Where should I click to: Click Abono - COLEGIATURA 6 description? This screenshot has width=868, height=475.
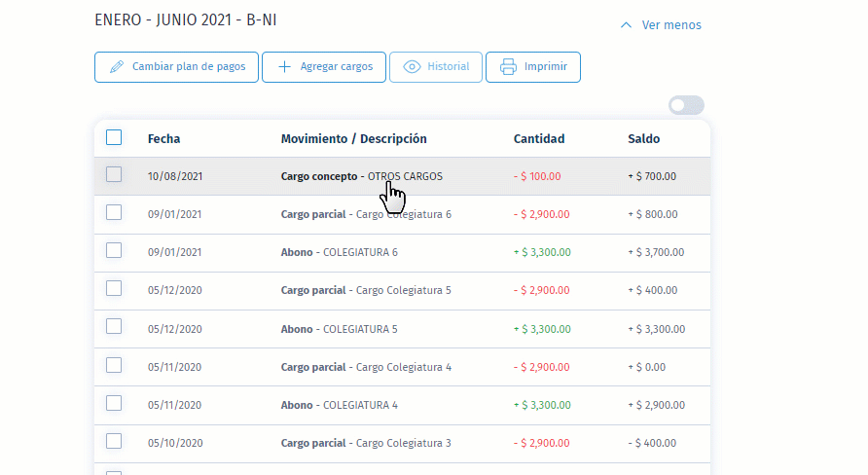pos(340,252)
